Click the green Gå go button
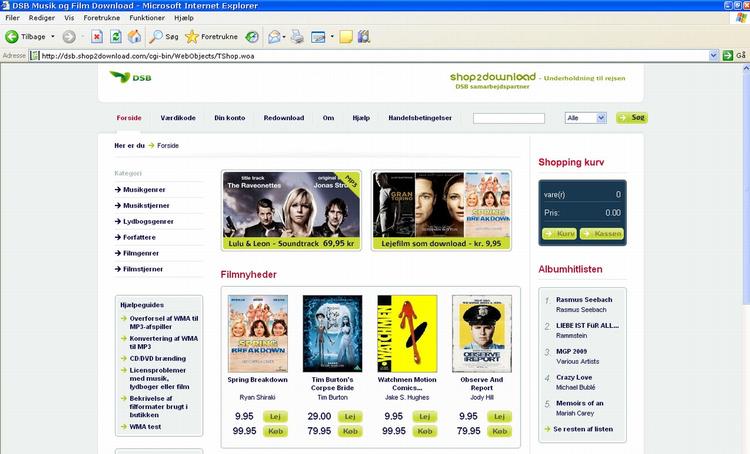Viewport: 750px width, 454px height. [734, 55]
